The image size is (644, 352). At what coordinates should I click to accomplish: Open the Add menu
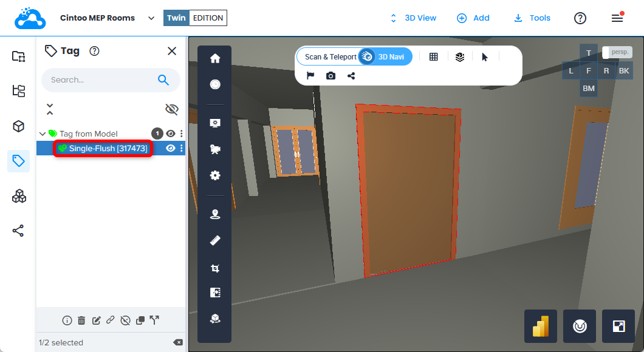(x=473, y=18)
